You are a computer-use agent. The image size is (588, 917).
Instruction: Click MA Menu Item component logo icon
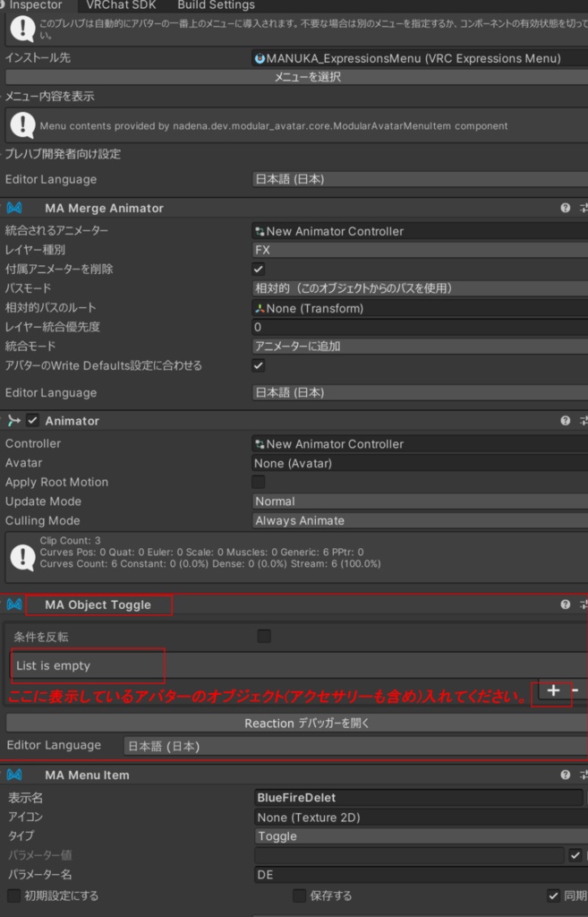point(14,775)
